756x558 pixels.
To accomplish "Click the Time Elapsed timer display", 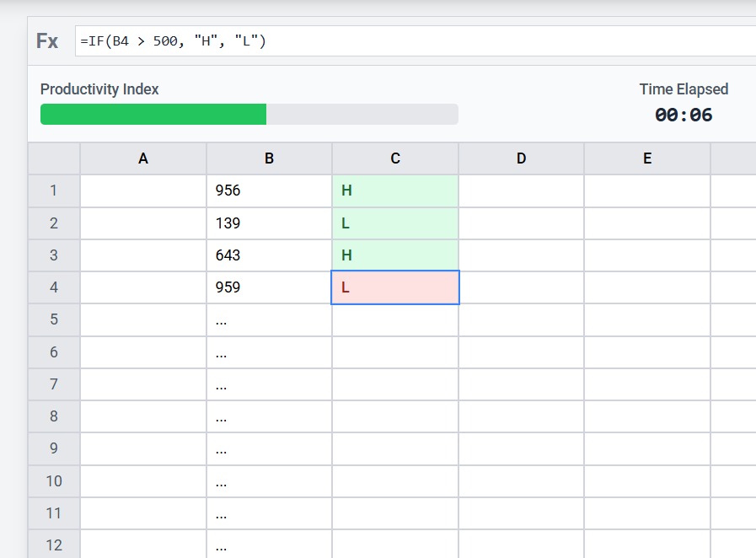I will coord(684,115).
